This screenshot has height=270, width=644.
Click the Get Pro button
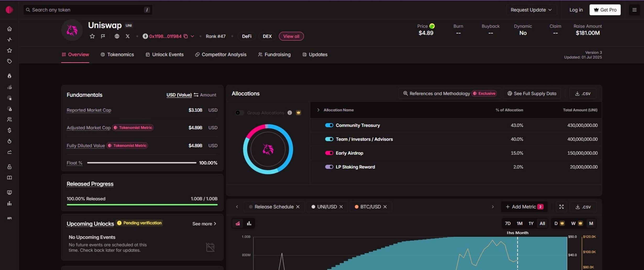[605, 10]
